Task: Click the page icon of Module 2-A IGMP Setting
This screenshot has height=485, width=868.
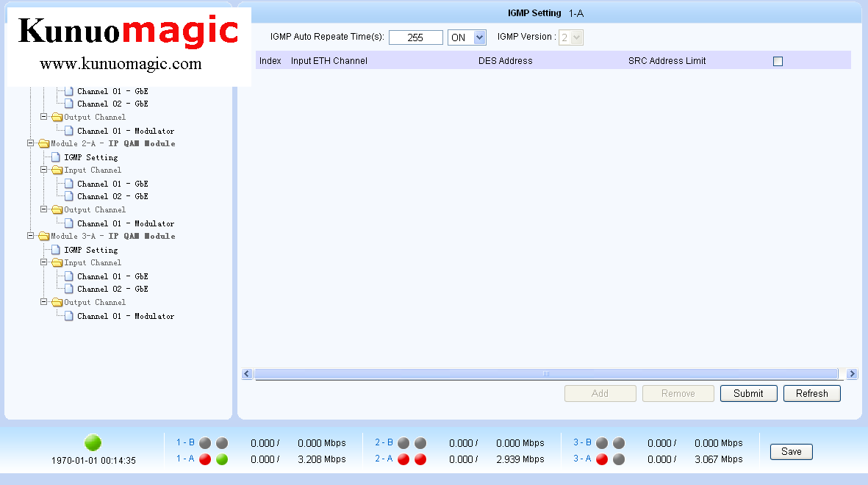Action: click(x=55, y=157)
